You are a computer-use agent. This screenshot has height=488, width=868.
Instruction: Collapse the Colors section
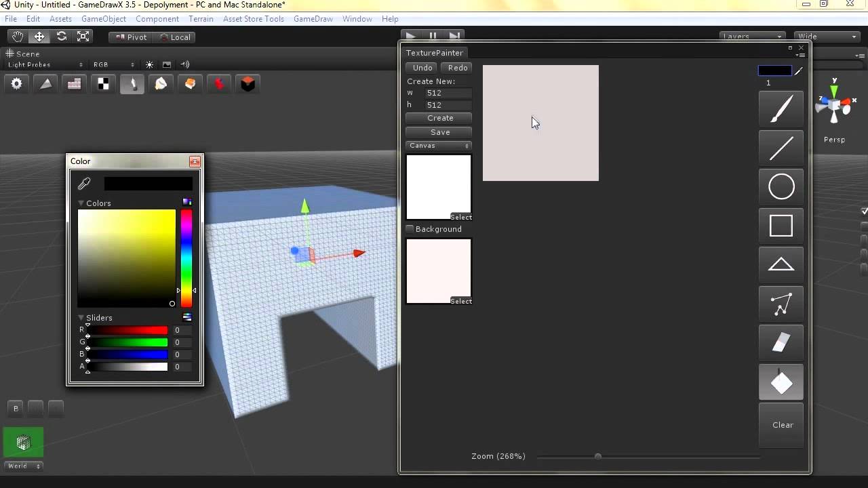click(81, 203)
